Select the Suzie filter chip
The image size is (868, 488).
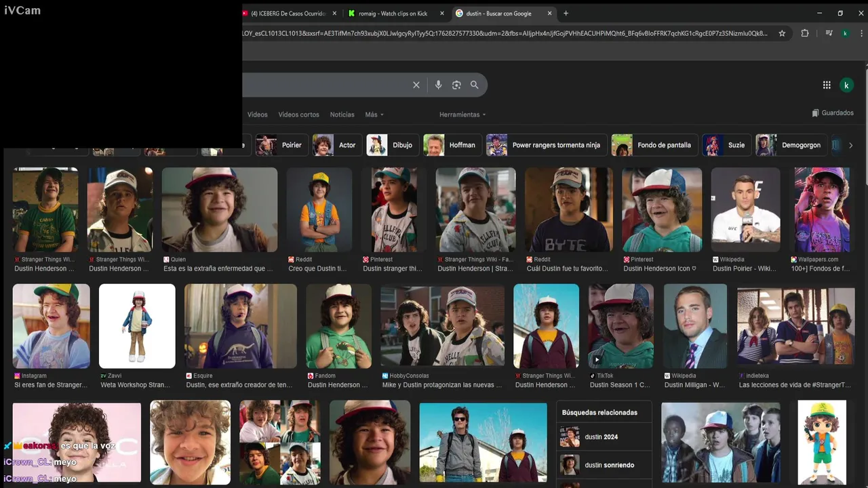tap(726, 145)
